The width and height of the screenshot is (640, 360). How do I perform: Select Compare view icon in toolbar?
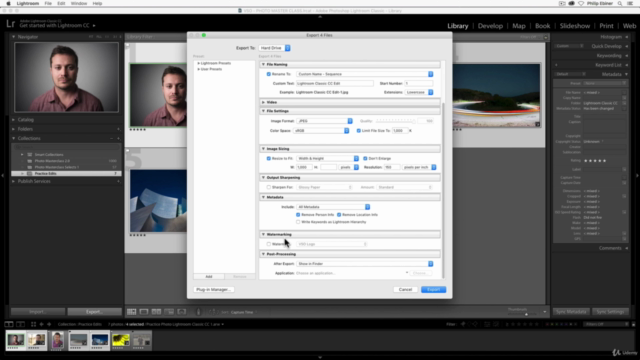click(x=156, y=312)
